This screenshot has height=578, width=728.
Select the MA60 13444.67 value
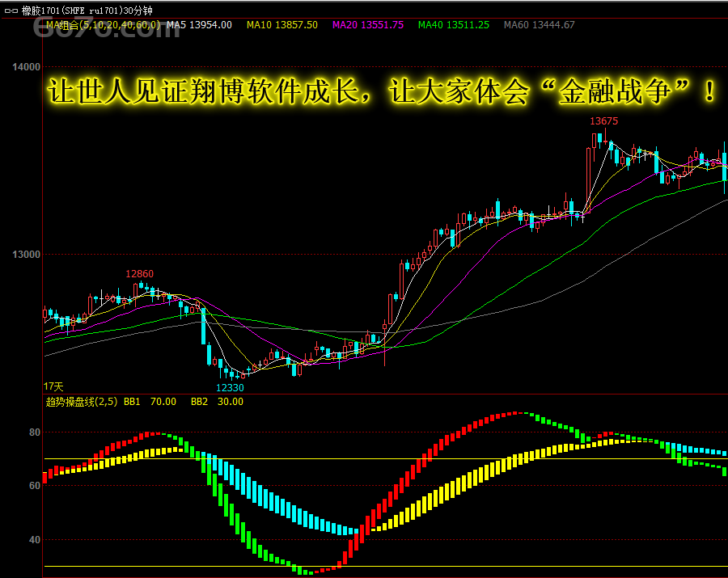click(x=539, y=25)
